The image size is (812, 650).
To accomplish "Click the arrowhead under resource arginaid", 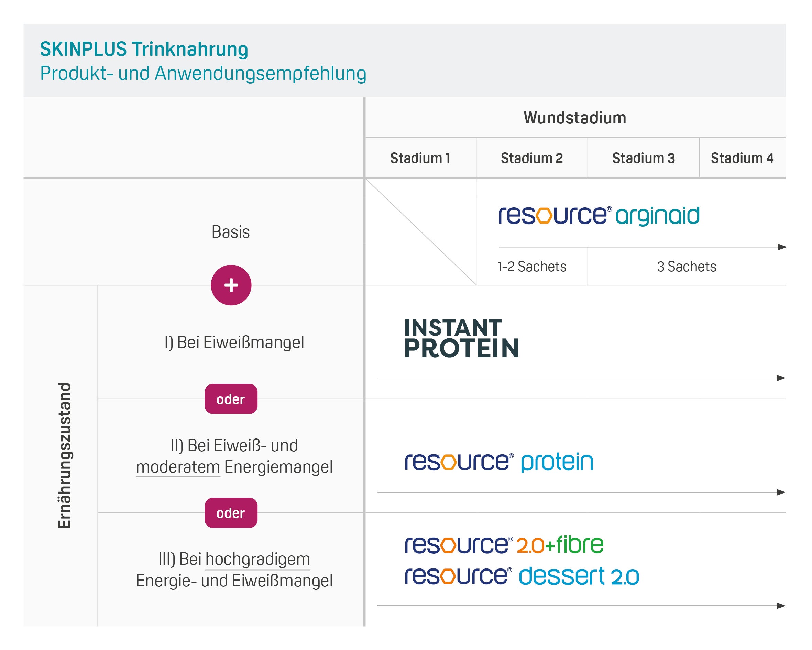I will click(x=782, y=247).
